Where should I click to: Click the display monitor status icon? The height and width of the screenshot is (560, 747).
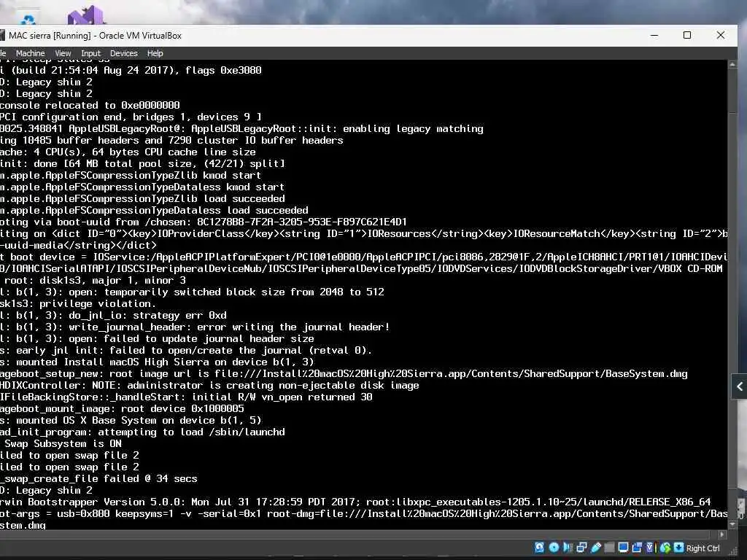click(x=623, y=548)
